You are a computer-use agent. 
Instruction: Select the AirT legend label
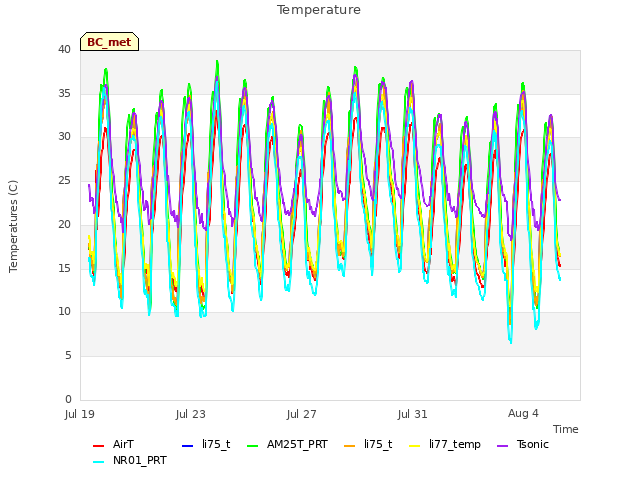pyautogui.click(x=123, y=444)
